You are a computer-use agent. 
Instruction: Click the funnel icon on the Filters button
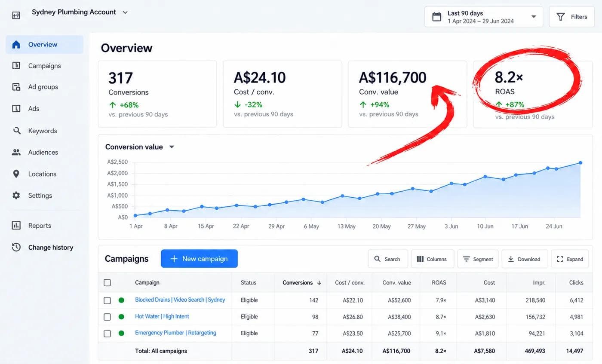561,17
